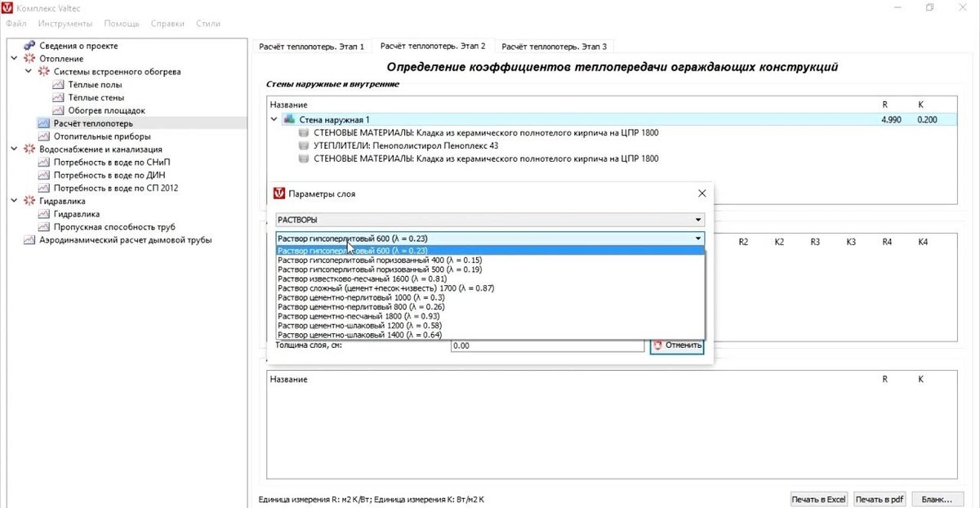Viewport: 980px width, 508px height.
Task: Open the Помощь menu
Action: pos(122,24)
